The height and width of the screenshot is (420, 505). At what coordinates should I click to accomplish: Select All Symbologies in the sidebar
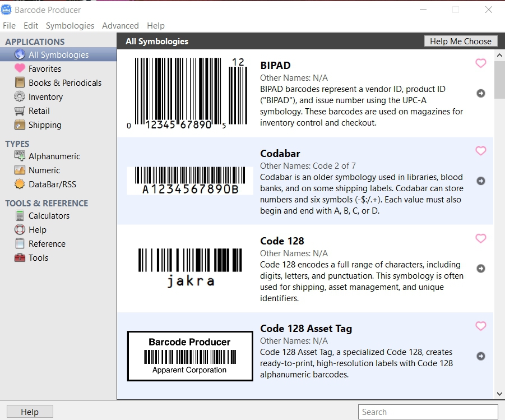58,54
